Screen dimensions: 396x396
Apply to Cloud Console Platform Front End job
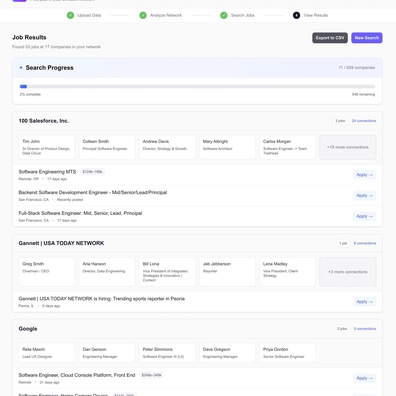pyautogui.click(x=364, y=378)
